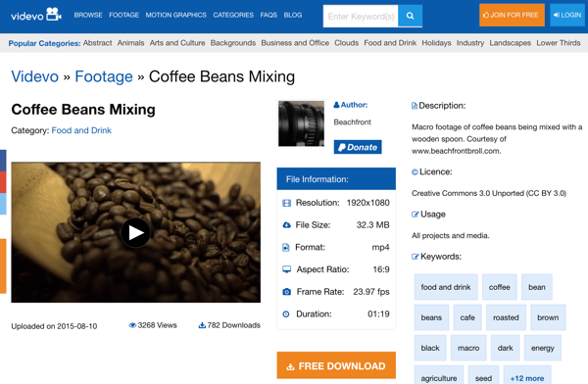Select the 'coffee' keyword tag

[x=500, y=287]
